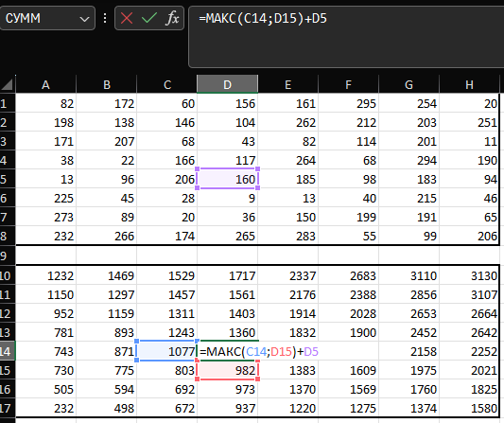Click cell A1 containing 82
Screen dimensions: 504x423
[x=45, y=103]
